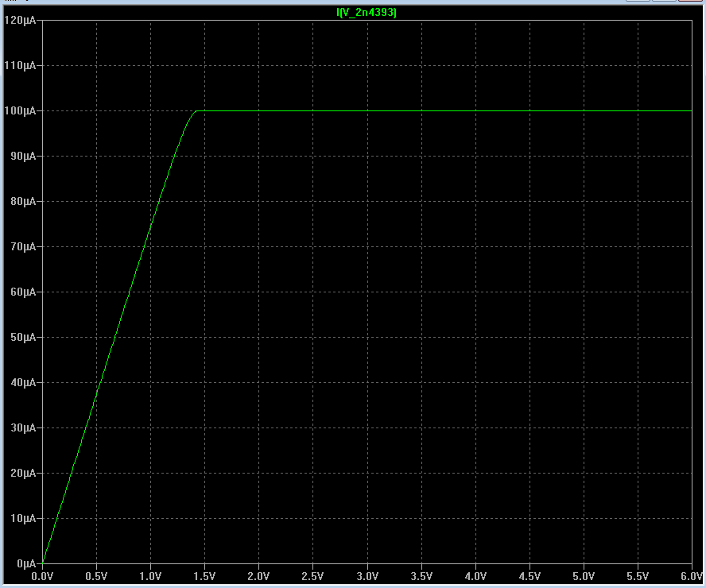This screenshot has height=588, width=706.
Task: Click the 4.0V horizontal axis label
Action: coord(475,576)
